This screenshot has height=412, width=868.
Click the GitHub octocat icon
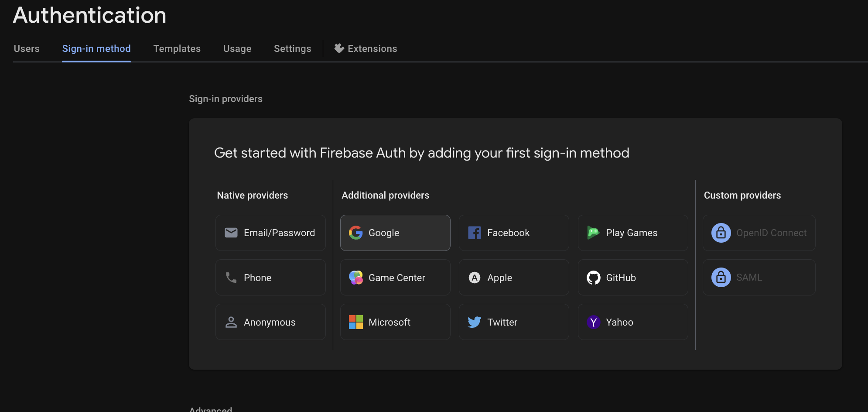pyautogui.click(x=593, y=278)
